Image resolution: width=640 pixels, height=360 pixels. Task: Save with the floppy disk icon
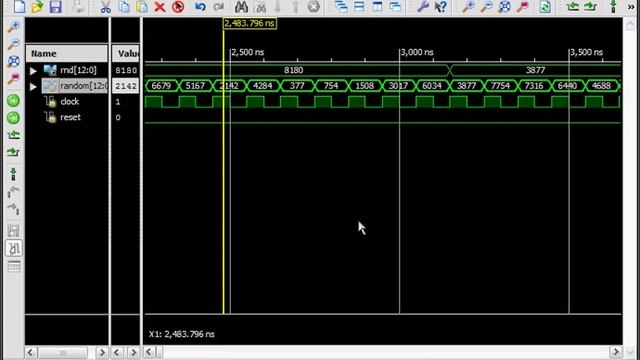coord(55,6)
